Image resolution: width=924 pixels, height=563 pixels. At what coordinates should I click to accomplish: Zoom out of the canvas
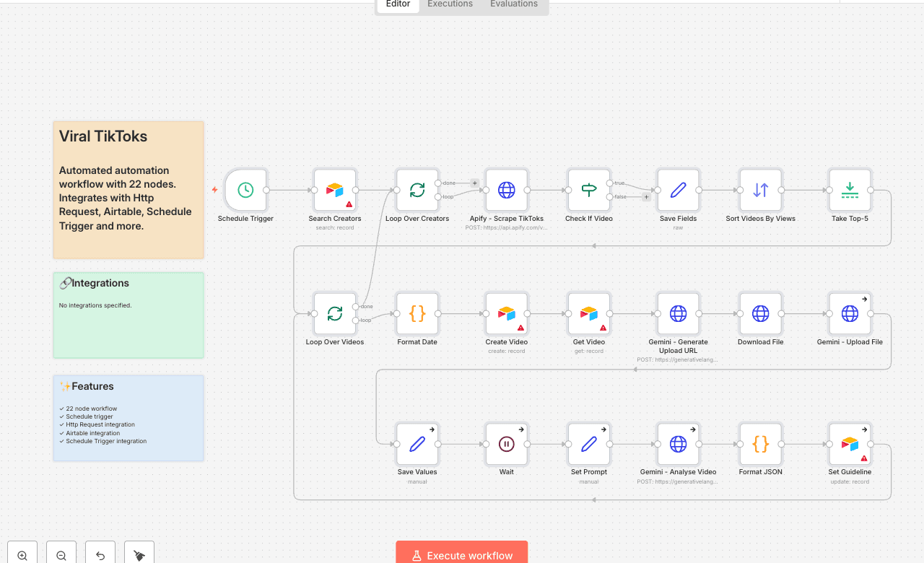[x=61, y=555]
